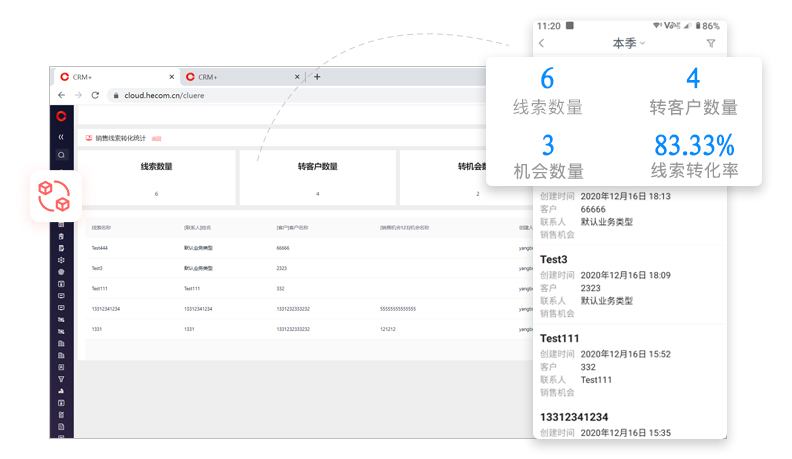Click the funnel icon in left sidebar
792x459 pixels.
pyautogui.click(x=61, y=380)
